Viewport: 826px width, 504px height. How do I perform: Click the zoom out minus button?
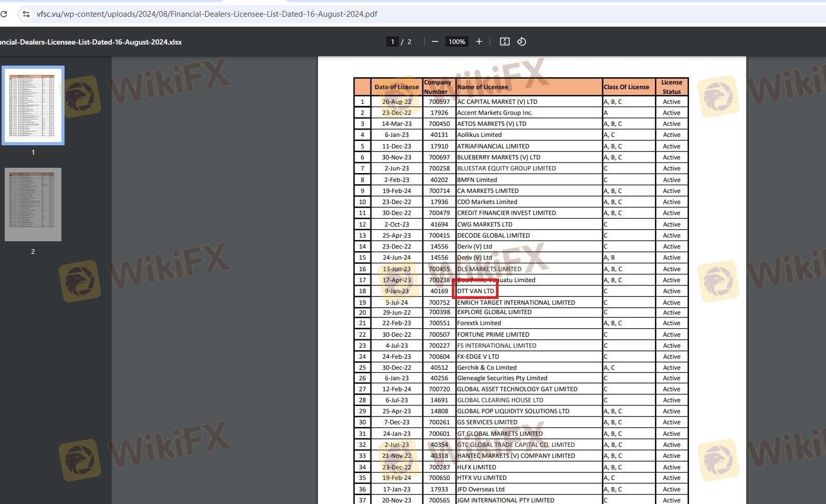435,42
